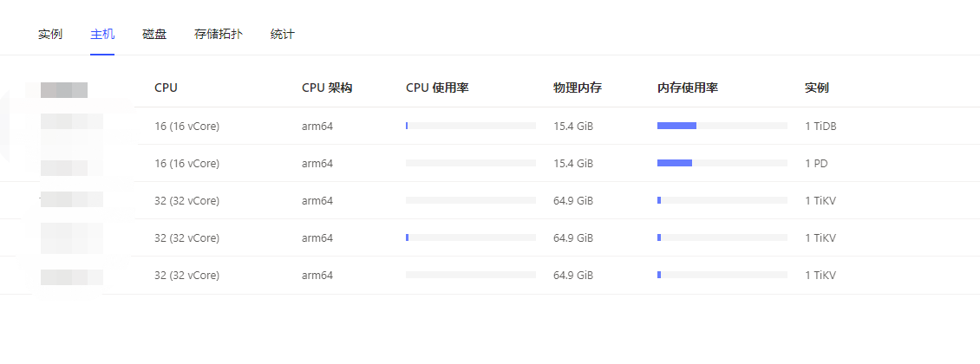Click memory usage bar in PD row

click(x=722, y=163)
